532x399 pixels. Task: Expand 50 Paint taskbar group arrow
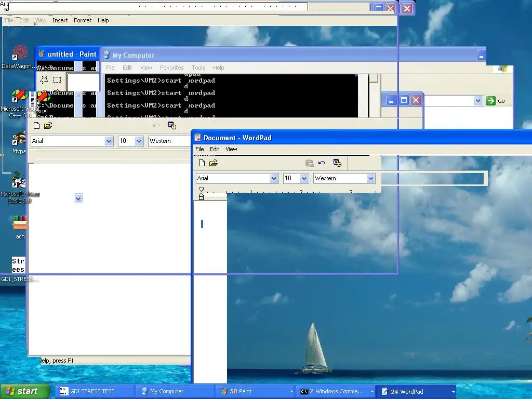click(291, 392)
